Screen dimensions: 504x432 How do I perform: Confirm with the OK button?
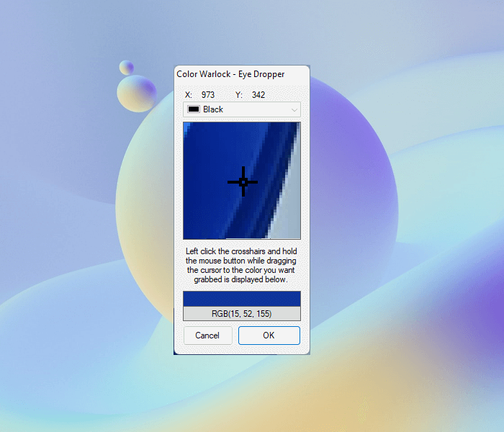coord(269,336)
